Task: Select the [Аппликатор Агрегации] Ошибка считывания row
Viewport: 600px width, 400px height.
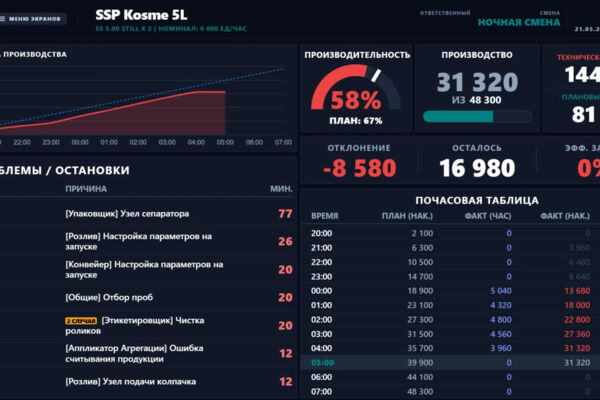Action: coord(148,353)
